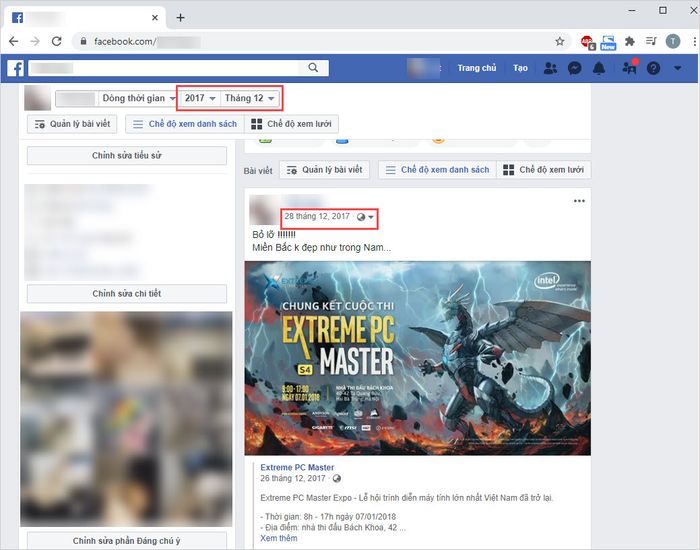Reload the page with refresh icon
The image size is (700, 550).
coord(57,42)
